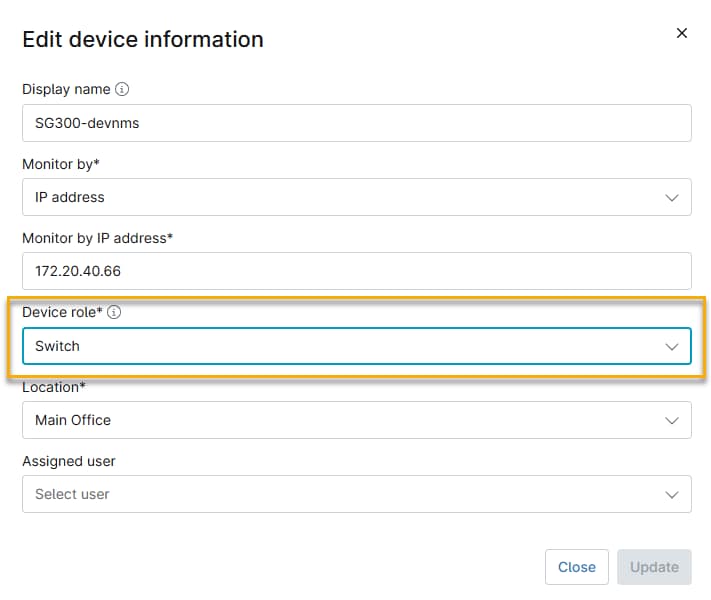This screenshot has width=711, height=600.
Task: Click the chevron arrow in Monitor by field
Action: [672, 198]
